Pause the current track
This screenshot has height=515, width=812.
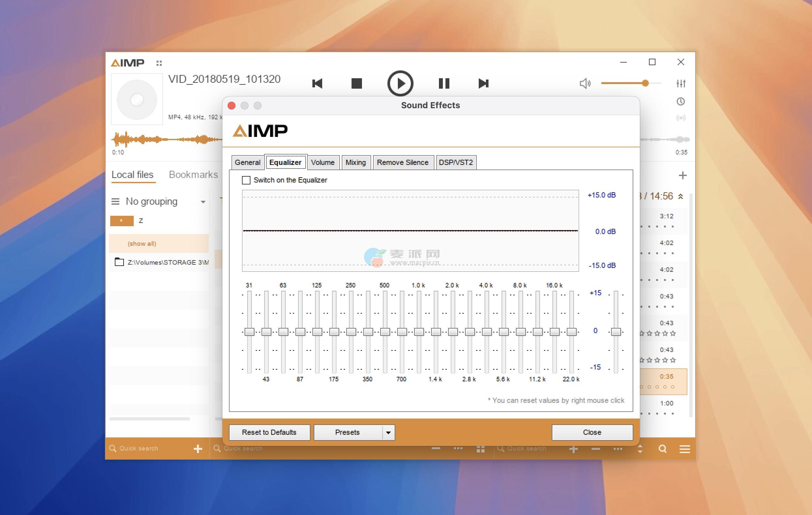tap(444, 83)
